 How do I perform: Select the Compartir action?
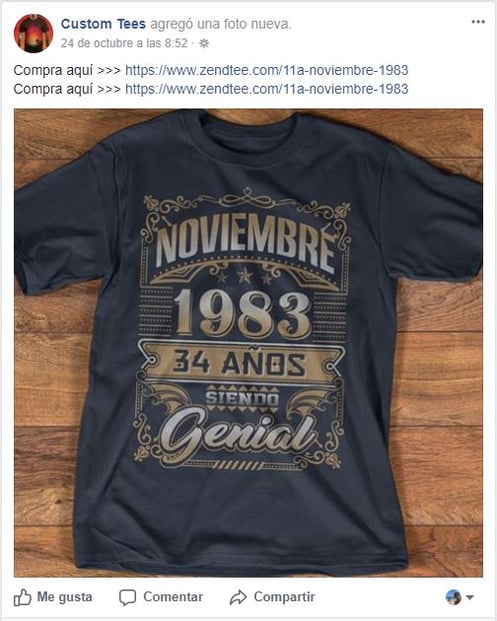pyautogui.click(x=272, y=597)
